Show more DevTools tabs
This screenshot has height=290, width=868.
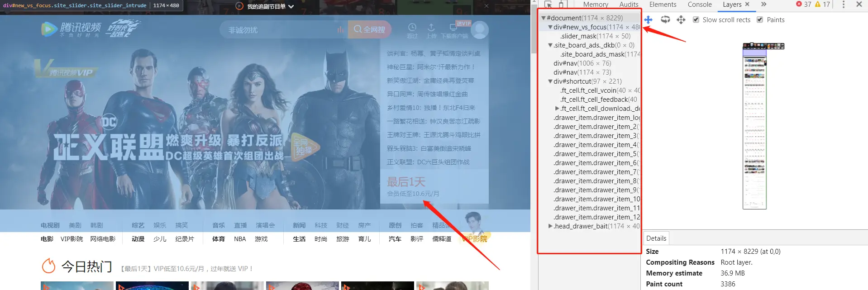click(x=763, y=5)
